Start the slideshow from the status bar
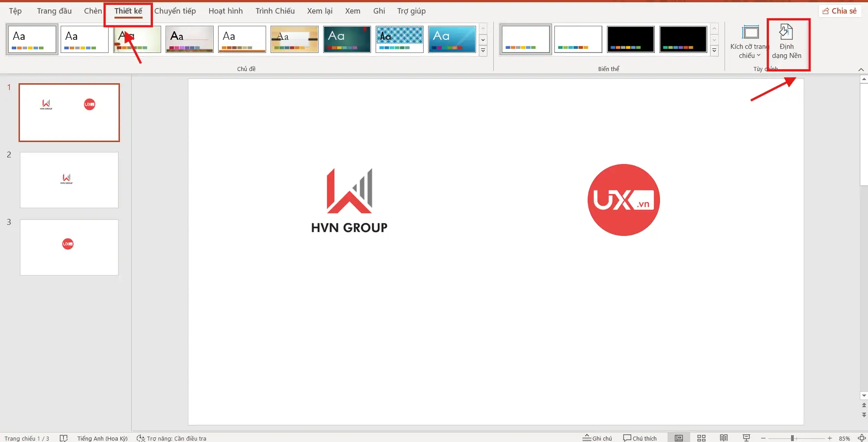The image size is (868, 442). tap(746, 437)
